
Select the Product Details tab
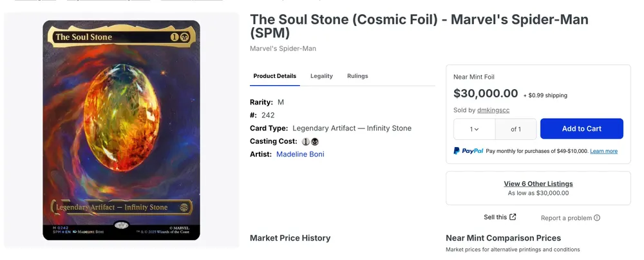coord(274,76)
